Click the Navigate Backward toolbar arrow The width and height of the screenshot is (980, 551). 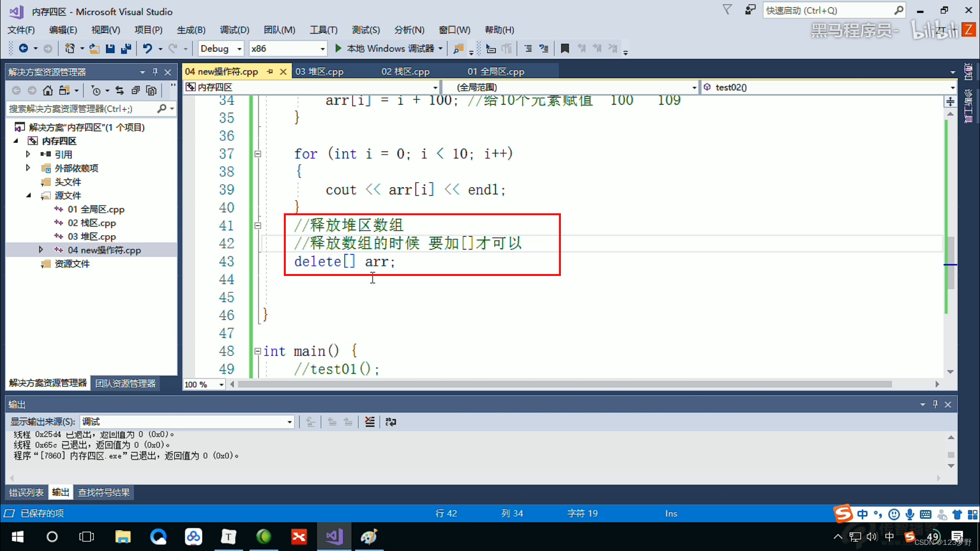[x=23, y=48]
